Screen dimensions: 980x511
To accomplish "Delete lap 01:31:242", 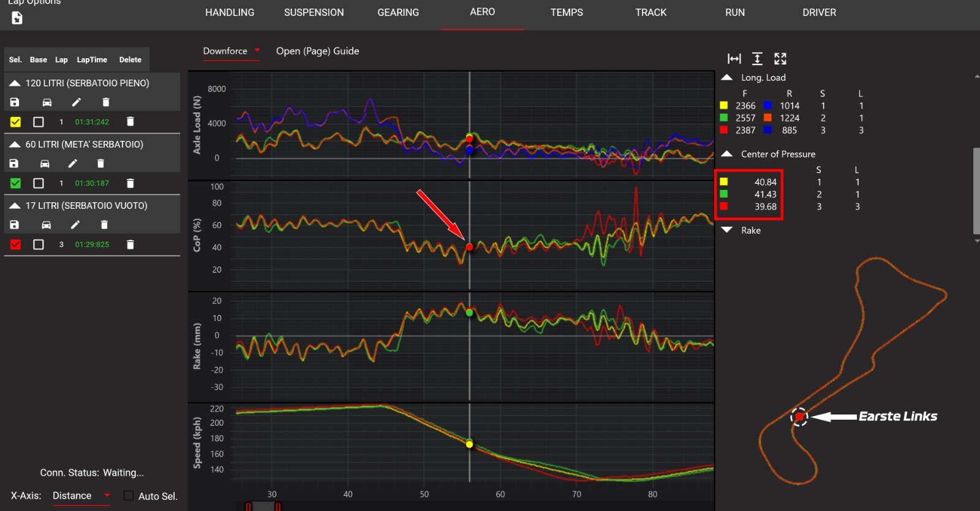I will pos(130,122).
